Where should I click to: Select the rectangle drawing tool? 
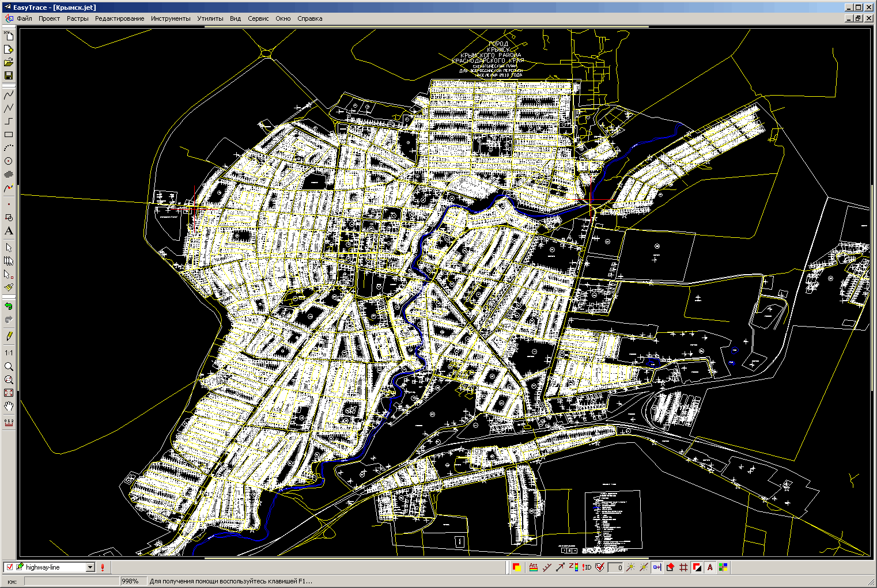coord(9,135)
